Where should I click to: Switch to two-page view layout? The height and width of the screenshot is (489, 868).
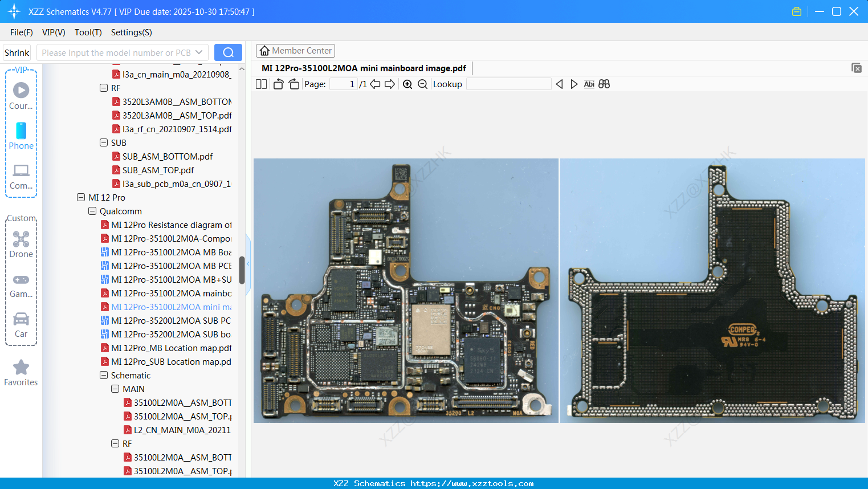point(261,84)
